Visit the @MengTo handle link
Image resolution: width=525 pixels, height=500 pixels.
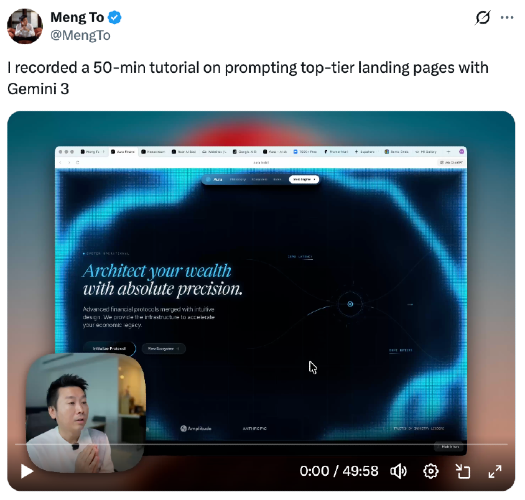80,35
